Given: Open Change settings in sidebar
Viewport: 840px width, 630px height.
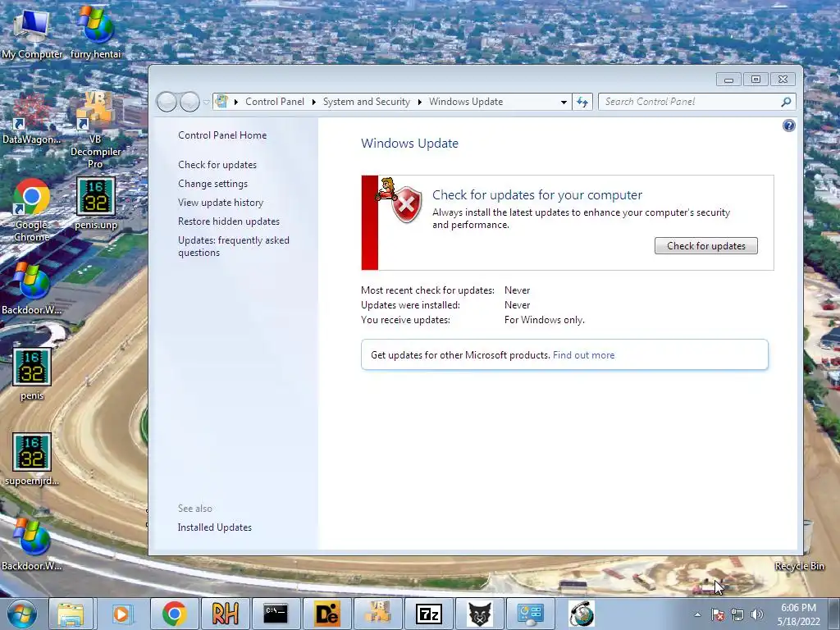Looking at the screenshot, I should coord(212,184).
